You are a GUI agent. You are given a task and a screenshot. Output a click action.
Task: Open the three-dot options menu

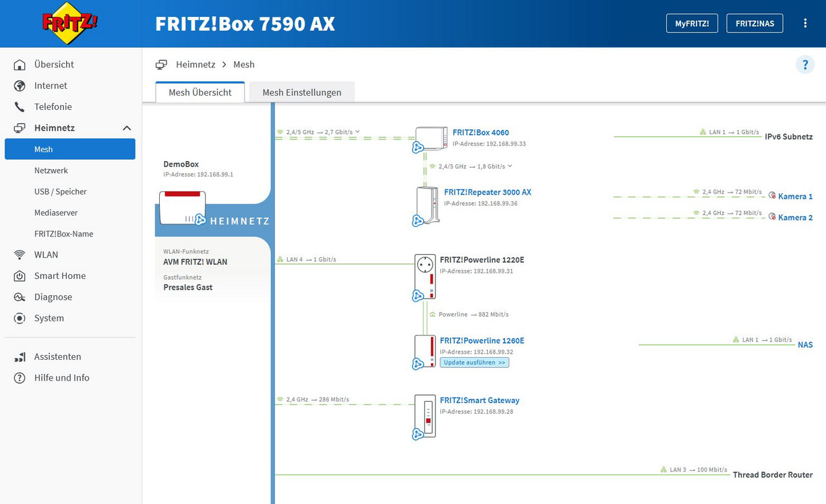pos(805,23)
